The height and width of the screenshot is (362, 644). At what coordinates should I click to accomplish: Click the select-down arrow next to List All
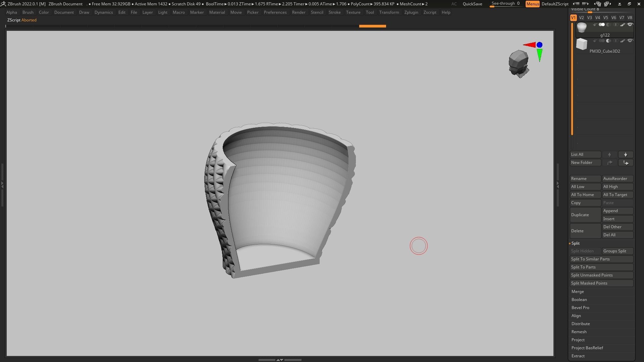pos(626,155)
